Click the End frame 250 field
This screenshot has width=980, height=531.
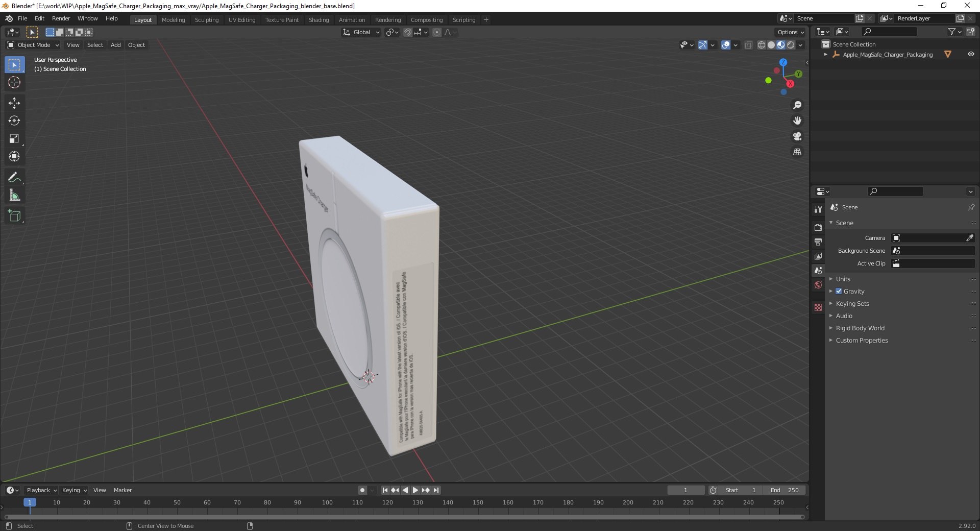(x=786, y=490)
